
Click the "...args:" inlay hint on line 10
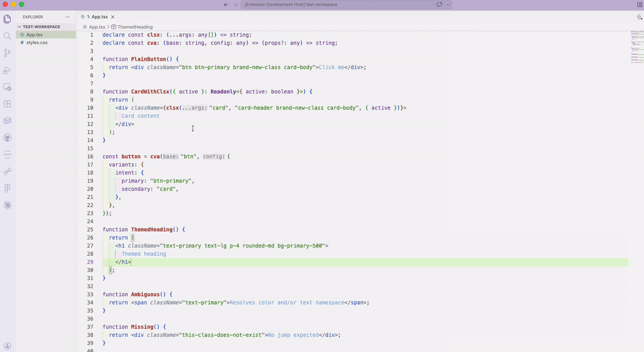coord(195,108)
